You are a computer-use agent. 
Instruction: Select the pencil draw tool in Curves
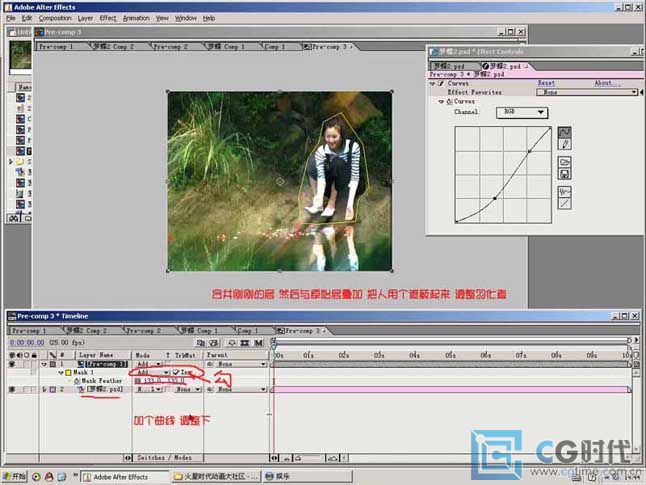pyautogui.click(x=564, y=144)
